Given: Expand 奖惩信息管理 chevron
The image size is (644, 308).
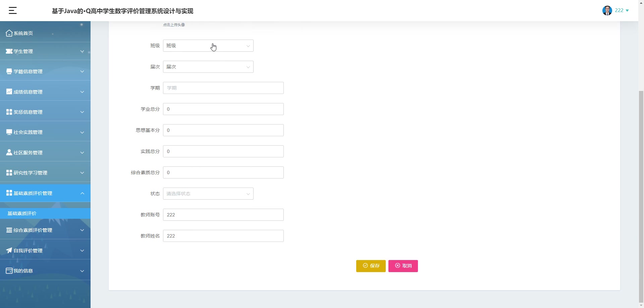Looking at the screenshot, I should [x=82, y=112].
